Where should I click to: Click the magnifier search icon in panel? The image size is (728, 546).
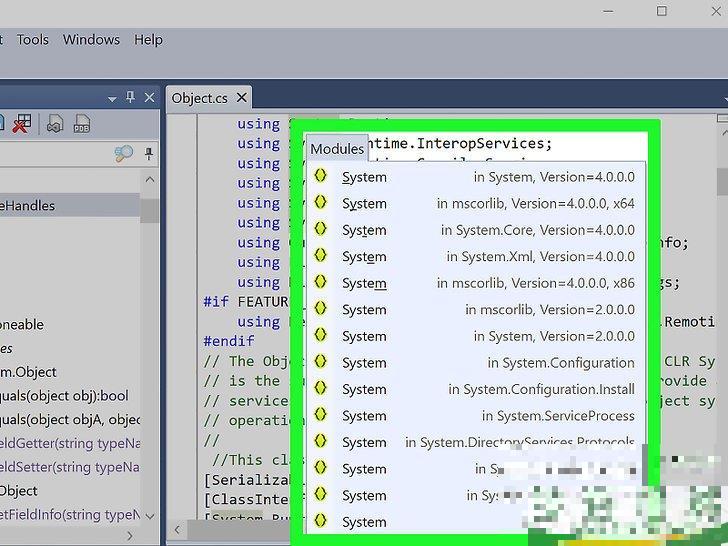(123, 154)
